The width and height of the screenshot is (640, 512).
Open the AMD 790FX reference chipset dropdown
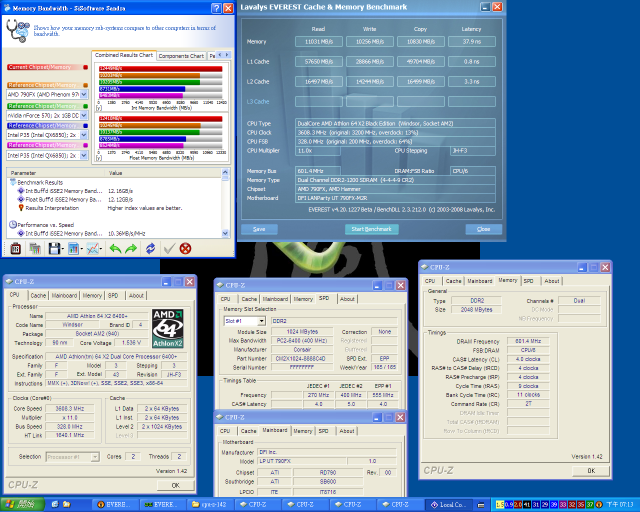84,95
